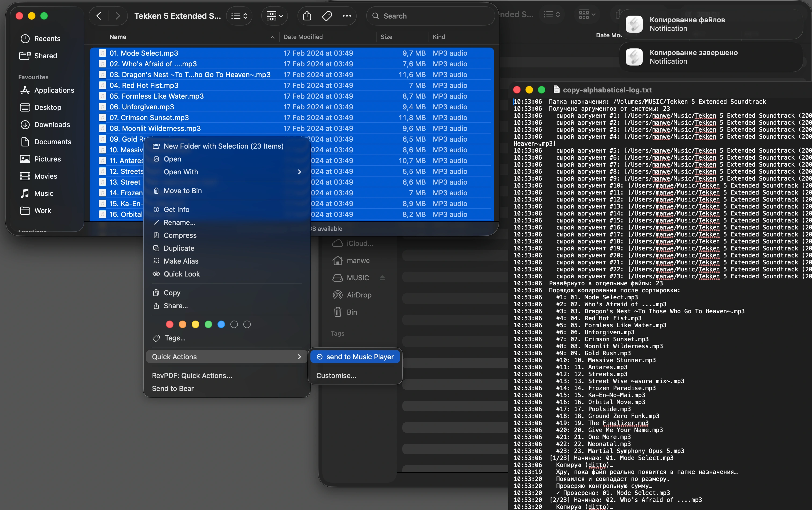Expand the Open With submenu
Screen dimensions: 812x510
tap(227, 172)
